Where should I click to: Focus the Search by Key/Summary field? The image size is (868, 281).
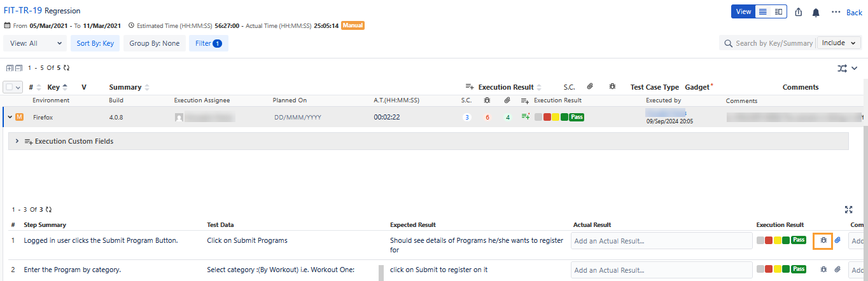click(x=774, y=43)
